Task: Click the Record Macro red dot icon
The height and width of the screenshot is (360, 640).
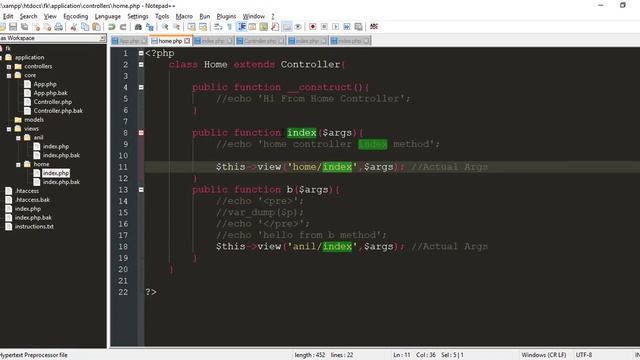Action: [x=313, y=27]
